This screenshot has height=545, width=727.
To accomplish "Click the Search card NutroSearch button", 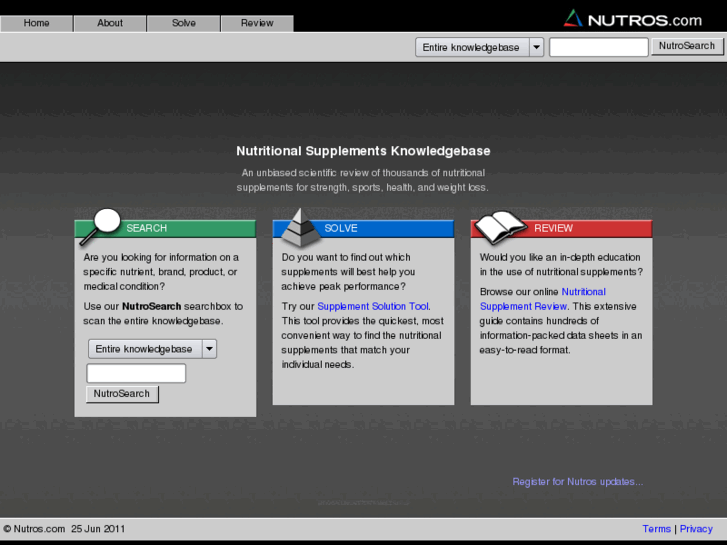I will [122, 394].
